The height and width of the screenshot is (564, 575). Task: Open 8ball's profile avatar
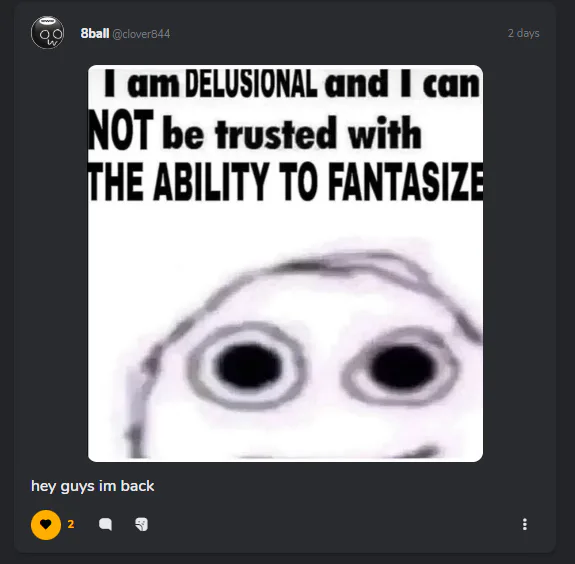click(48, 33)
